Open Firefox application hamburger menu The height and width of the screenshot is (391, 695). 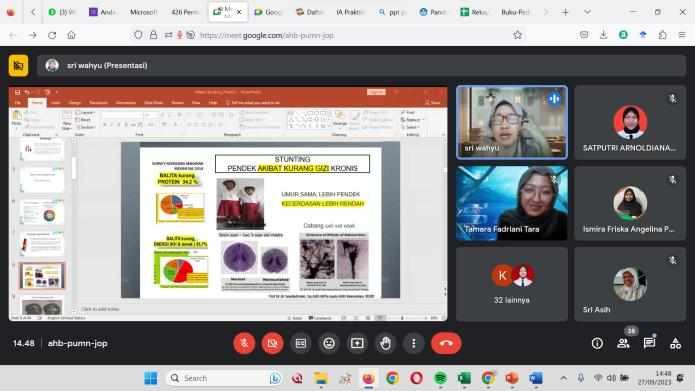682,35
